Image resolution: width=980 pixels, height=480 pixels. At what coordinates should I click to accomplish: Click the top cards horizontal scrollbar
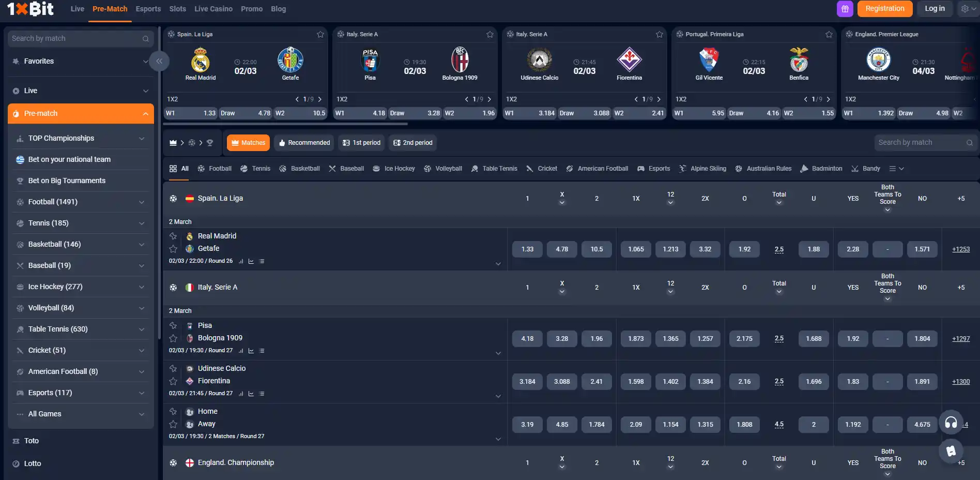click(285, 124)
